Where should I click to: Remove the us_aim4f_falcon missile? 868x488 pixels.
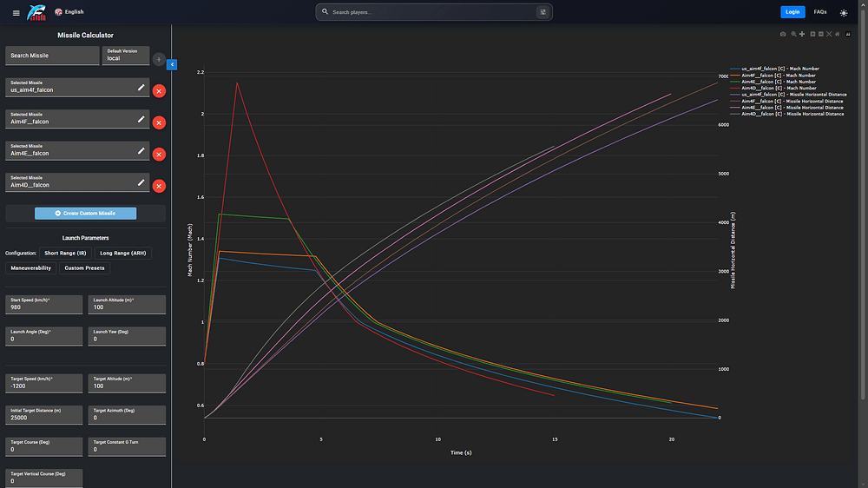tap(159, 91)
